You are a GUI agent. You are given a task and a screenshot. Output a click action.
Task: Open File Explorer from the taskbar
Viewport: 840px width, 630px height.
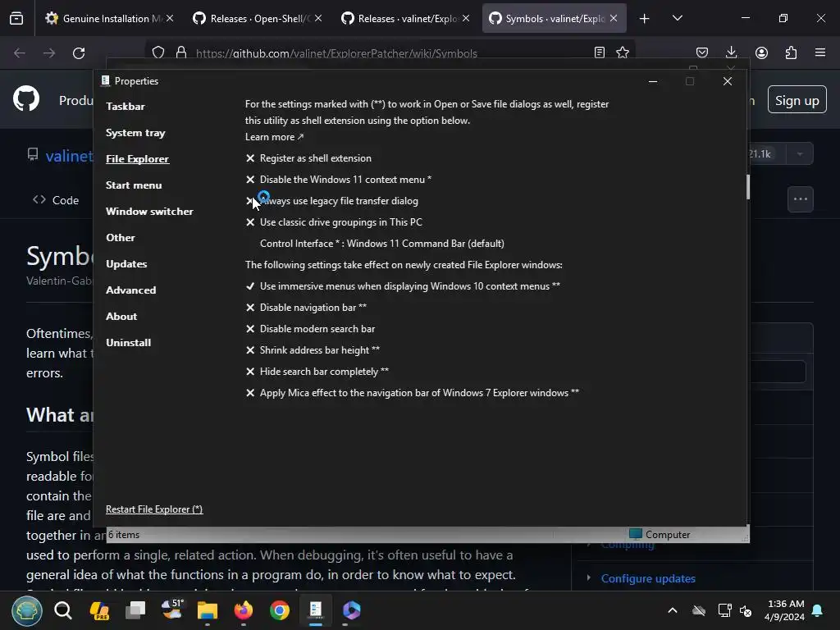point(208,610)
